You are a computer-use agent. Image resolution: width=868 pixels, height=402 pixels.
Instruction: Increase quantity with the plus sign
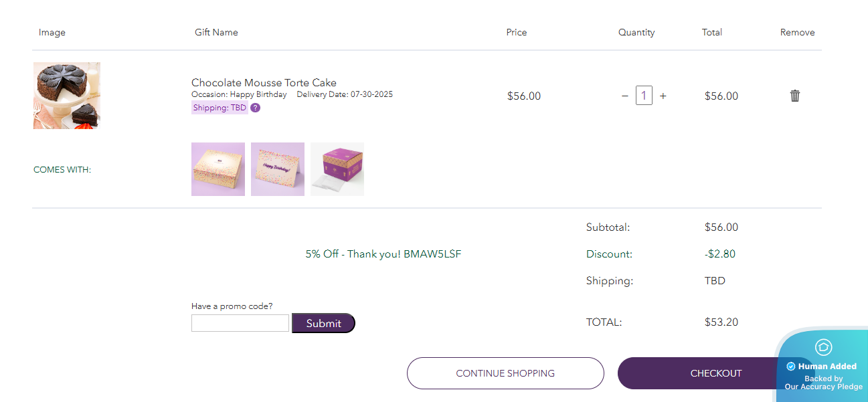pyautogui.click(x=663, y=96)
